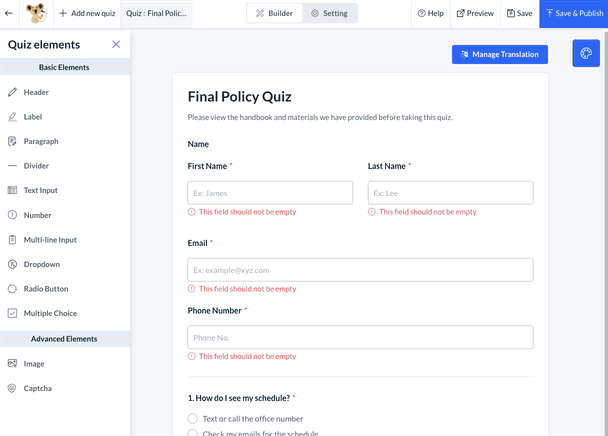Switch to the Setting tab
The image size is (608, 436).
pyautogui.click(x=329, y=14)
